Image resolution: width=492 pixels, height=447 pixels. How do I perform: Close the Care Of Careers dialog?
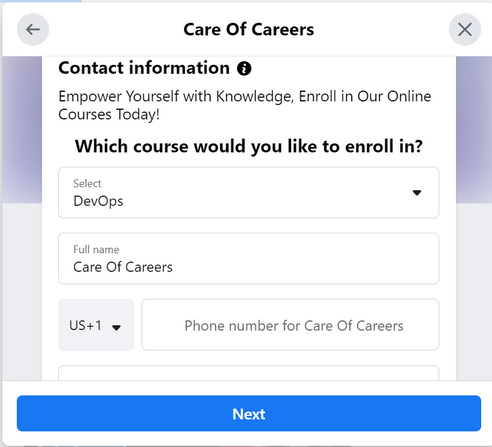coord(465,29)
